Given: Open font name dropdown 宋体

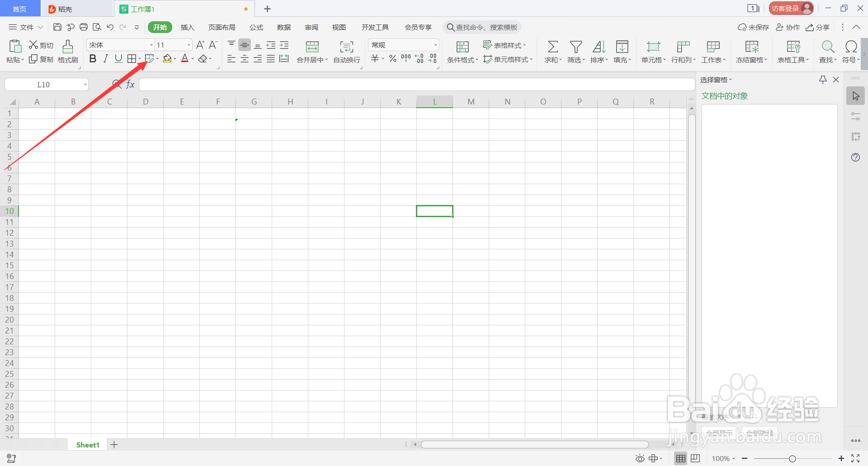Looking at the screenshot, I should pyautogui.click(x=151, y=45).
